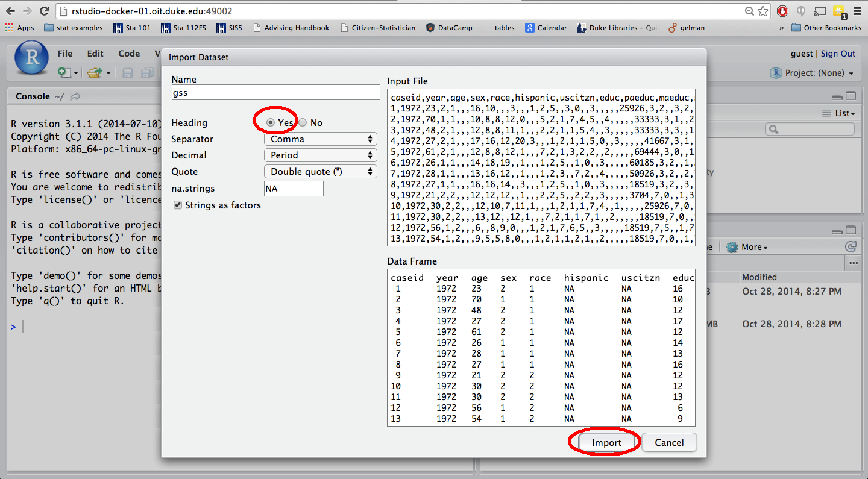Open the Decimal dropdown

[x=321, y=155]
